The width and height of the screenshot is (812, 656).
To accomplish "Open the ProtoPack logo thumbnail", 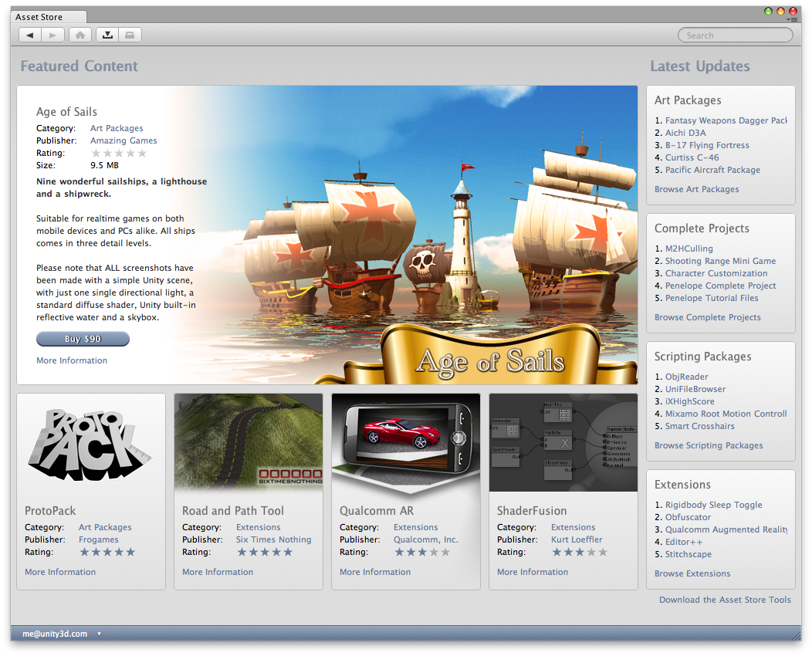I will [x=90, y=445].
